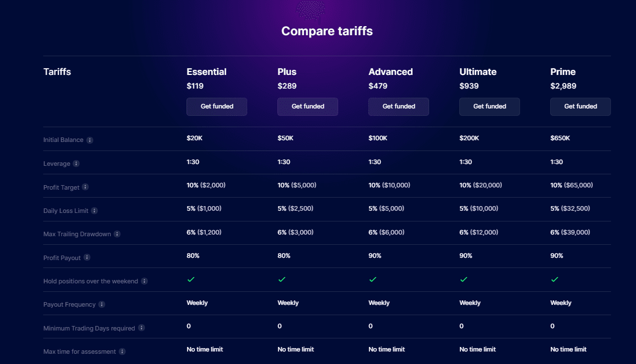
Task: Click the Payout Frequency info icon
Action: click(x=103, y=304)
